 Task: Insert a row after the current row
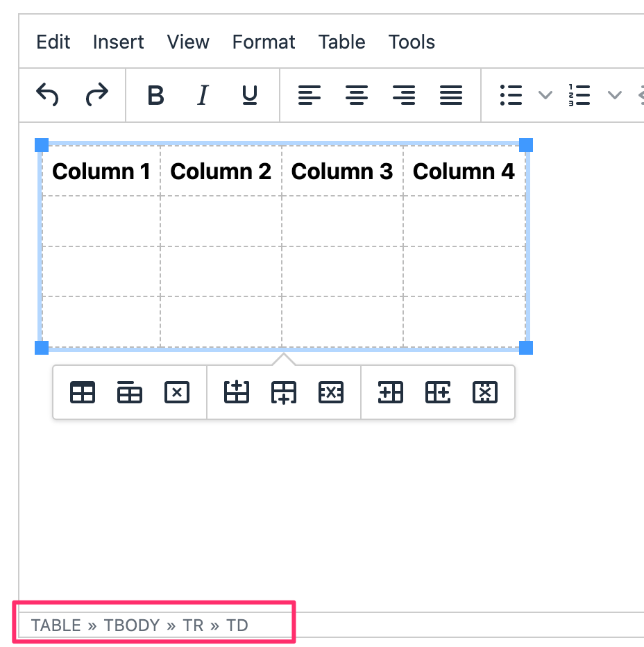point(284,392)
